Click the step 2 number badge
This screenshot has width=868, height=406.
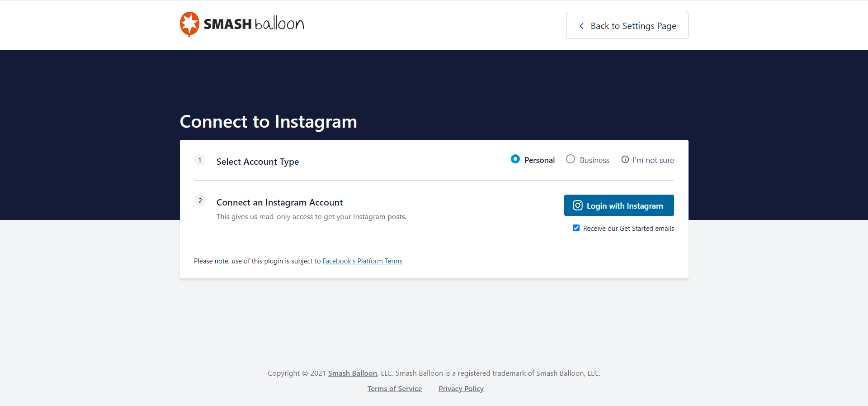[x=200, y=201]
